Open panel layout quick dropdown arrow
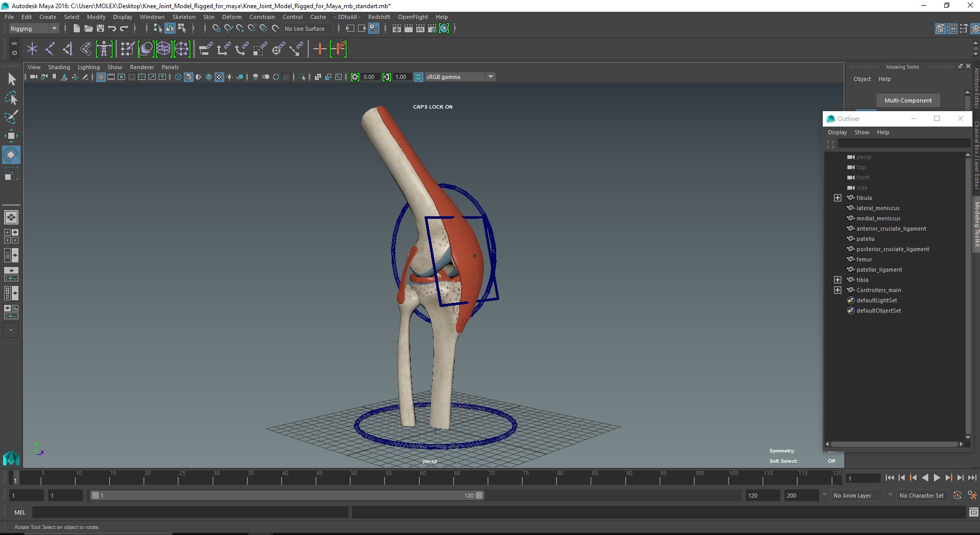The image size is (980, 535). coord(11,331)
